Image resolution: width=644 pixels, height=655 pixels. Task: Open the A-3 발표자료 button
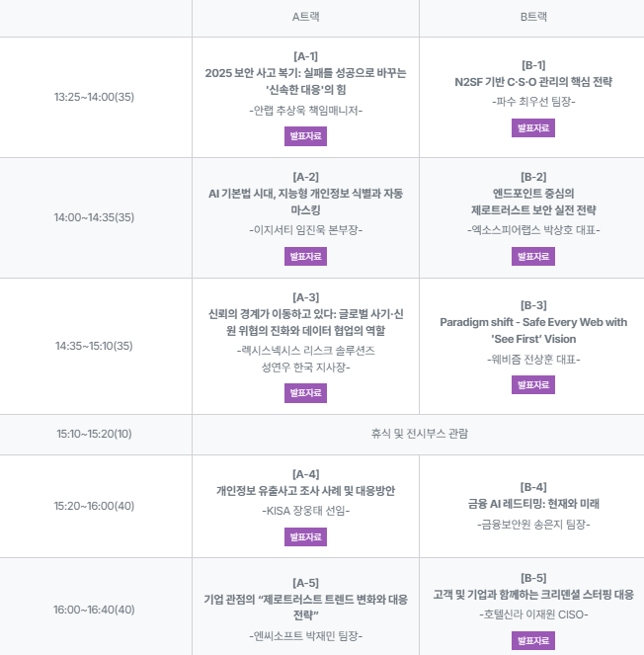[305, 393]
